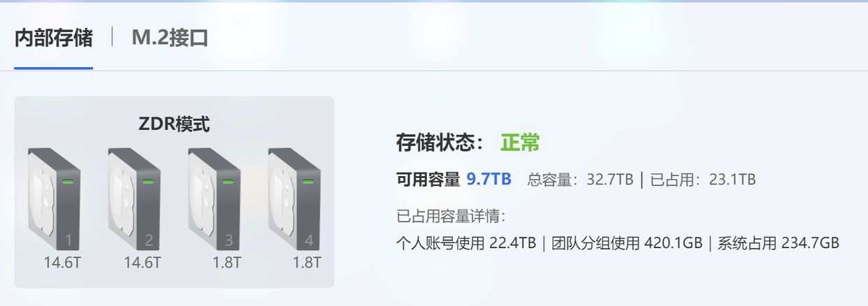Click the blue 9.7TB available capacity
The image size is (868, 306).
489,179
